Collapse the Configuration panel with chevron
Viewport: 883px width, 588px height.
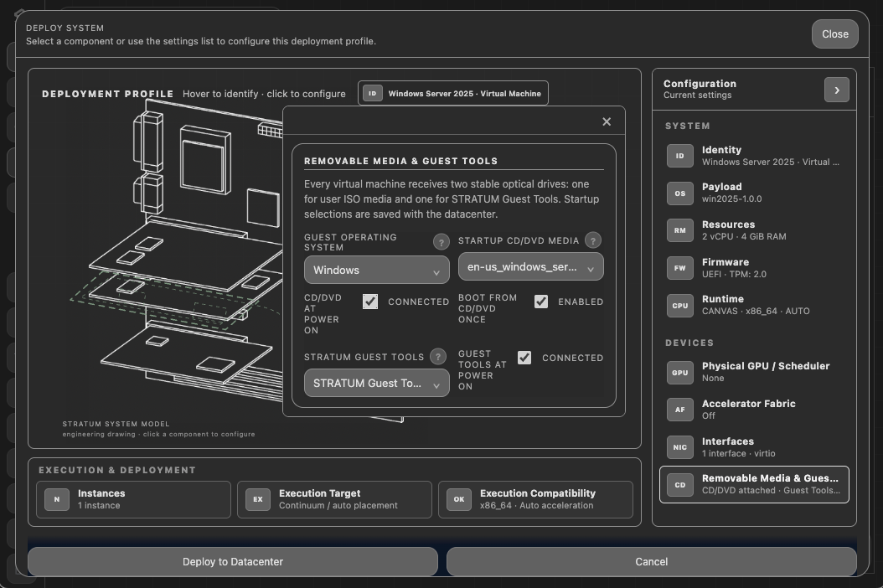pos(836,90)
